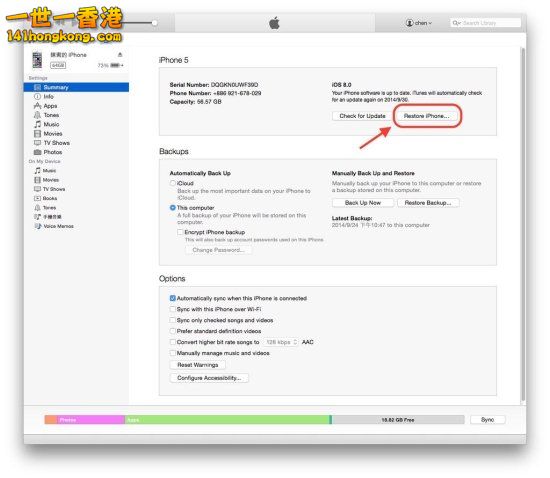This screenshot has height=478, width=550.
Task: Click the iPhone device thumbnail in the sidebar
Action: [x=37, y=60]
